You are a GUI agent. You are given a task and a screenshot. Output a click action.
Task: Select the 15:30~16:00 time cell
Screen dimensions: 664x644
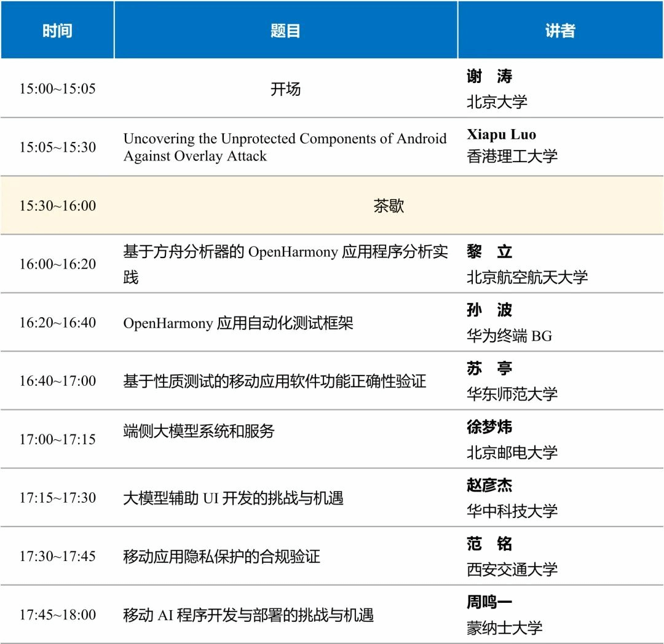(x=57, y=206)
